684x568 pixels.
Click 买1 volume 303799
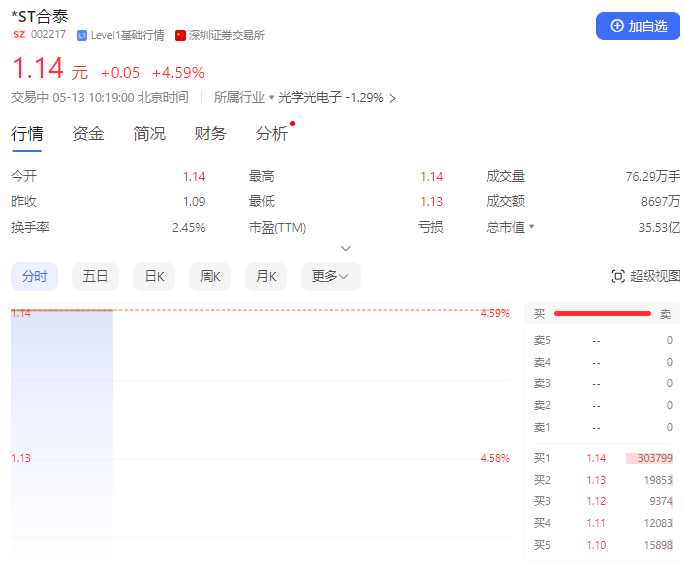pyautogui.click(x=655, y=458)
